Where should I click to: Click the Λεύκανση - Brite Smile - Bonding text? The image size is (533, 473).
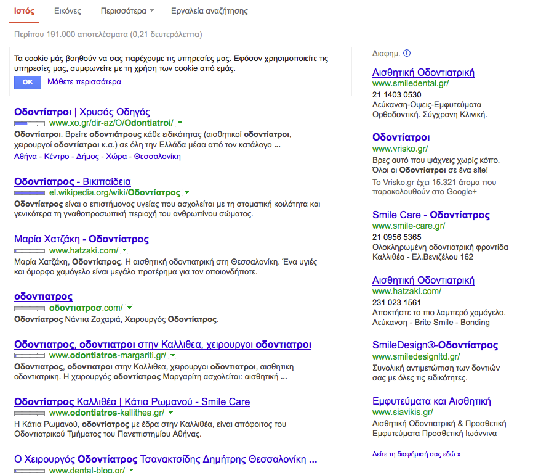pos(431,322)
